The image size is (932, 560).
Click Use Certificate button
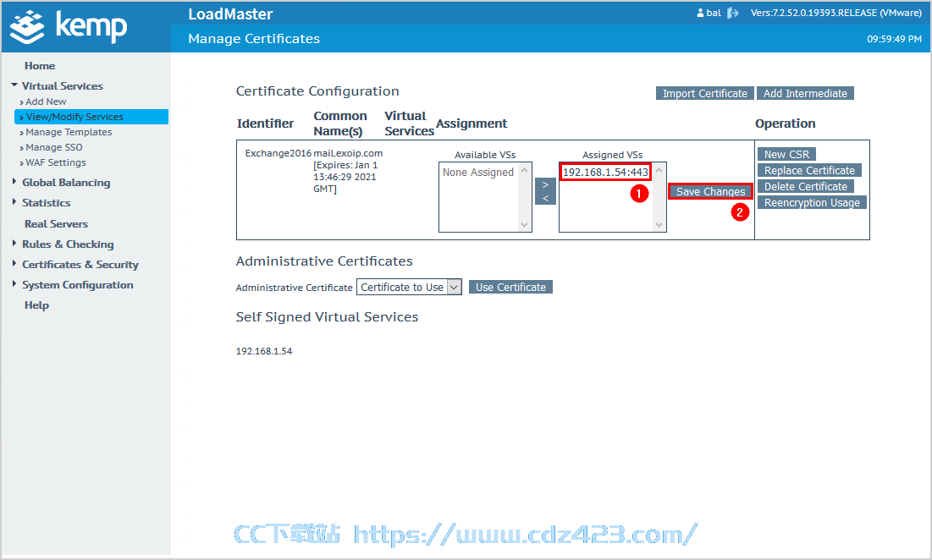pos(510,288)
